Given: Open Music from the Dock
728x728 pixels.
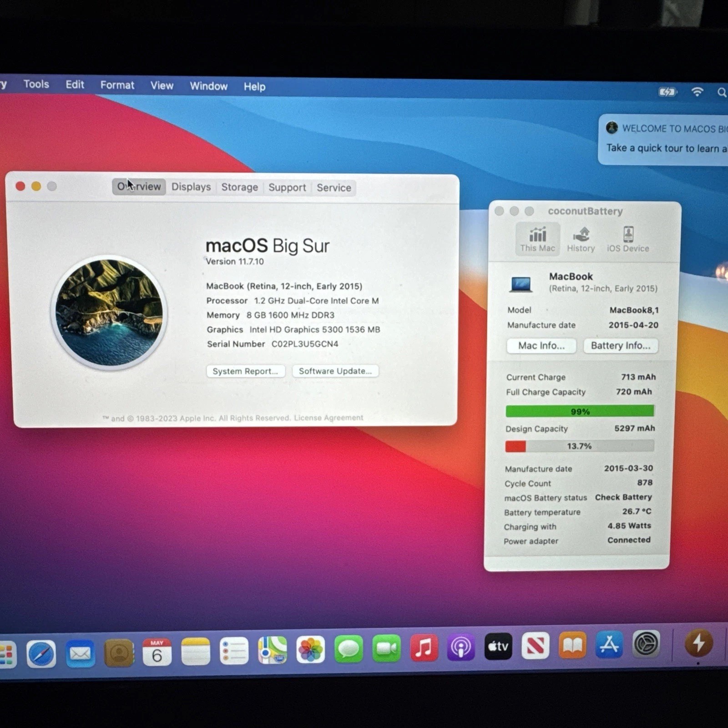Looking at the screenshot, I should 424,647.
